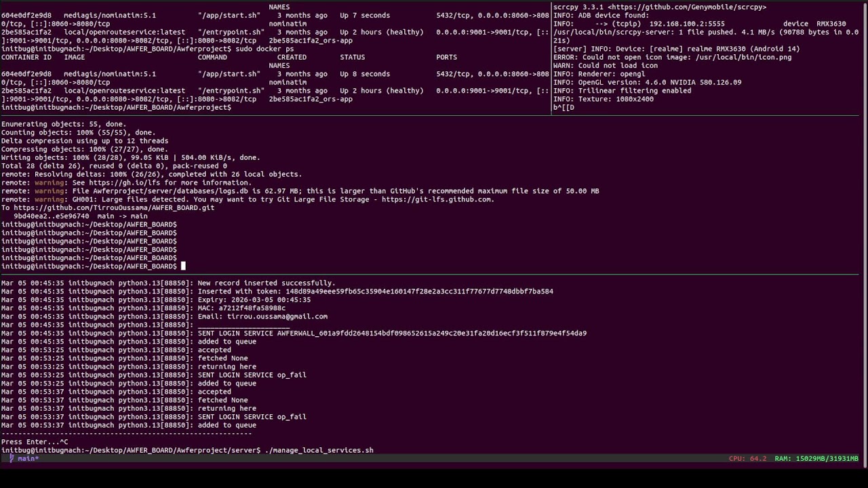This screenshot has width=868, height=488.
Task: Click the 'INFO: Renderer: opengl' line
Action: (x=599, y=74)
